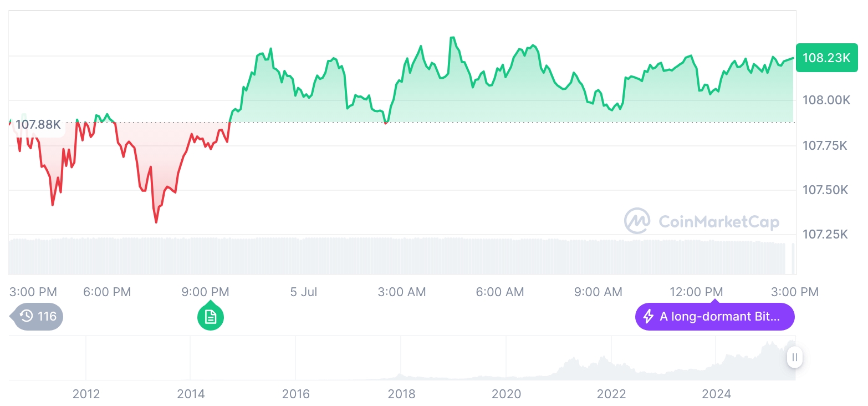Image resolution: width=868 pixels, height=406 pixels.
Task: Open the history badge showing 116
Action: point(38,317)
